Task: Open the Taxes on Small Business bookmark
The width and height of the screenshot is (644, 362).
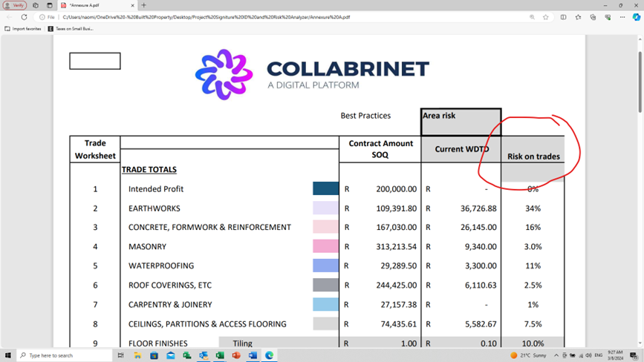Action: [71, 29]
